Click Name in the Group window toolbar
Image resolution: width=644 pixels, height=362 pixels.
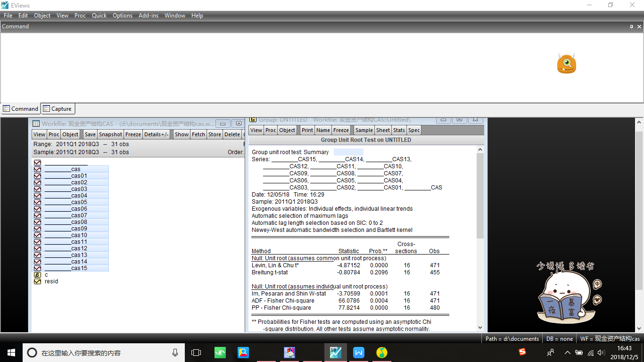pyautogui.click(x=323, y=130)
